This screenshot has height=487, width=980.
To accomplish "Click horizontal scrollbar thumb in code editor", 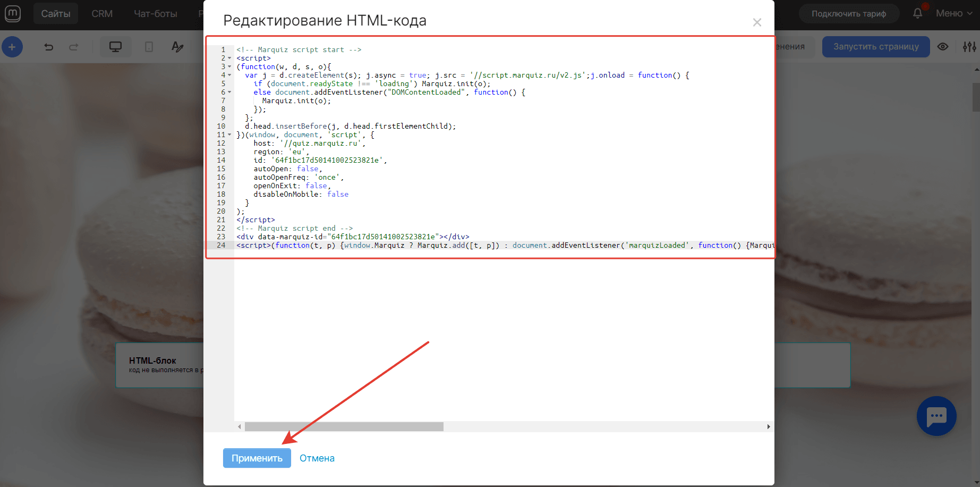I will coord(344,426).
